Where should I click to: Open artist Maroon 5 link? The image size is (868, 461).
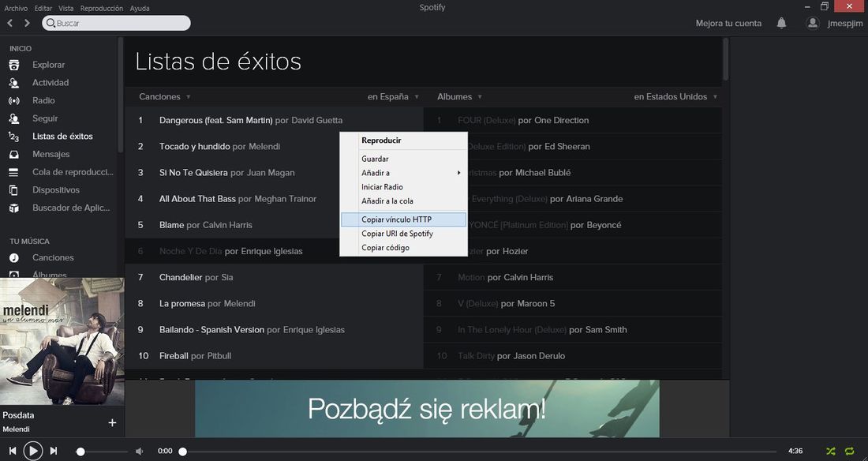[536, 304]
